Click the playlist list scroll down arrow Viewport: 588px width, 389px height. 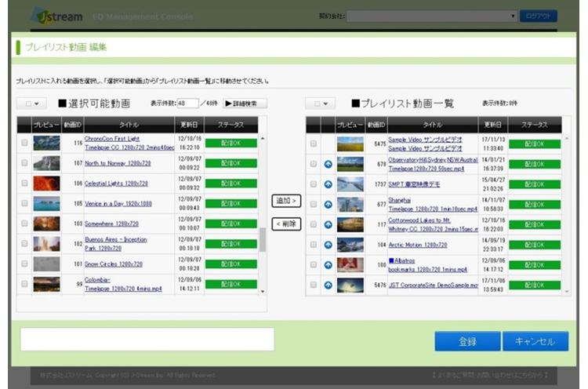(x=567, y=292)
